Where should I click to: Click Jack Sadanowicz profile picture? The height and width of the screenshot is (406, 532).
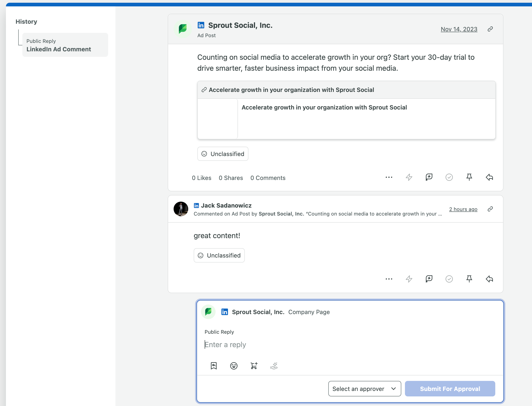pyautogui.click(x=181, y=209)
